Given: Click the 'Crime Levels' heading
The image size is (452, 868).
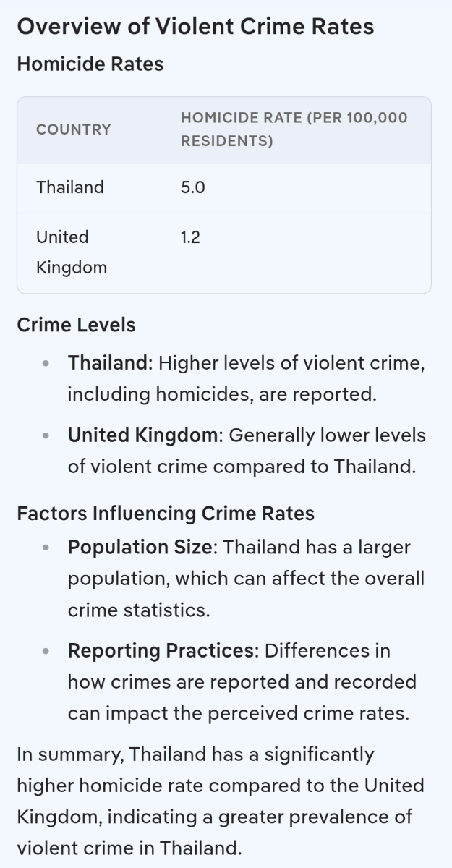Looking at the screenshot, I should [76, 325].
